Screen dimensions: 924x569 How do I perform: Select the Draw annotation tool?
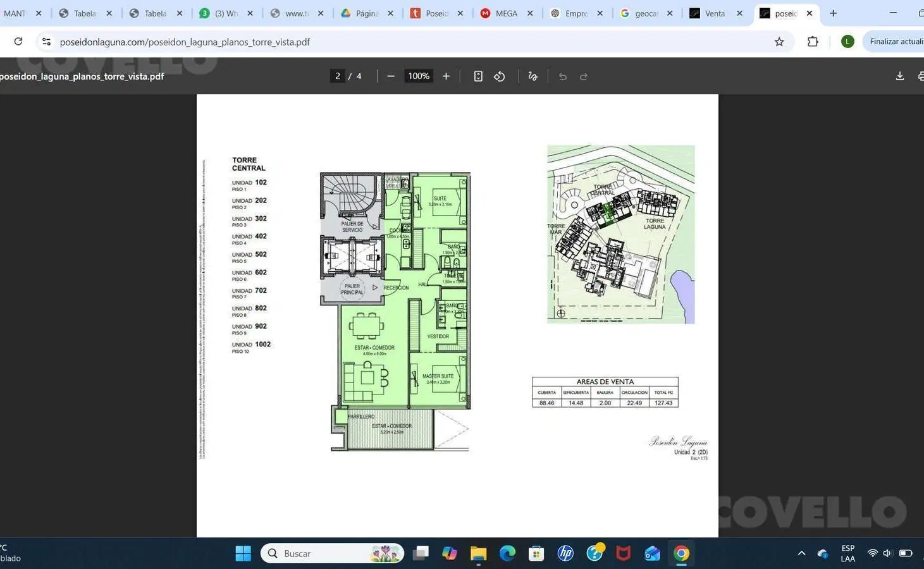533,76
